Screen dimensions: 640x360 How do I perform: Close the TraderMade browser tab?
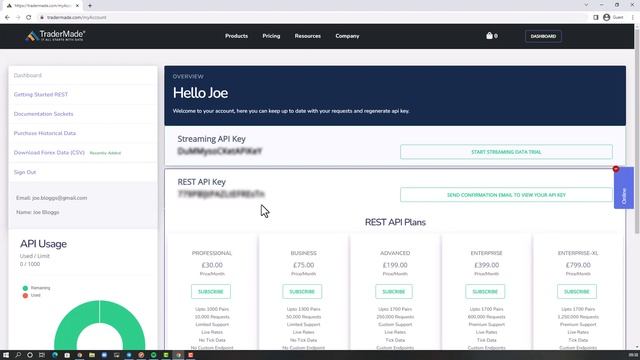click(x=77, y=6)
